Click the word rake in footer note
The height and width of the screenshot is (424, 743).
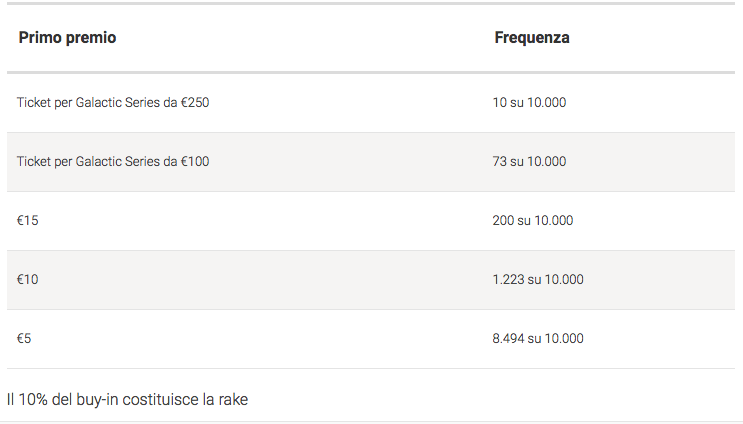(x=233, y=400)
